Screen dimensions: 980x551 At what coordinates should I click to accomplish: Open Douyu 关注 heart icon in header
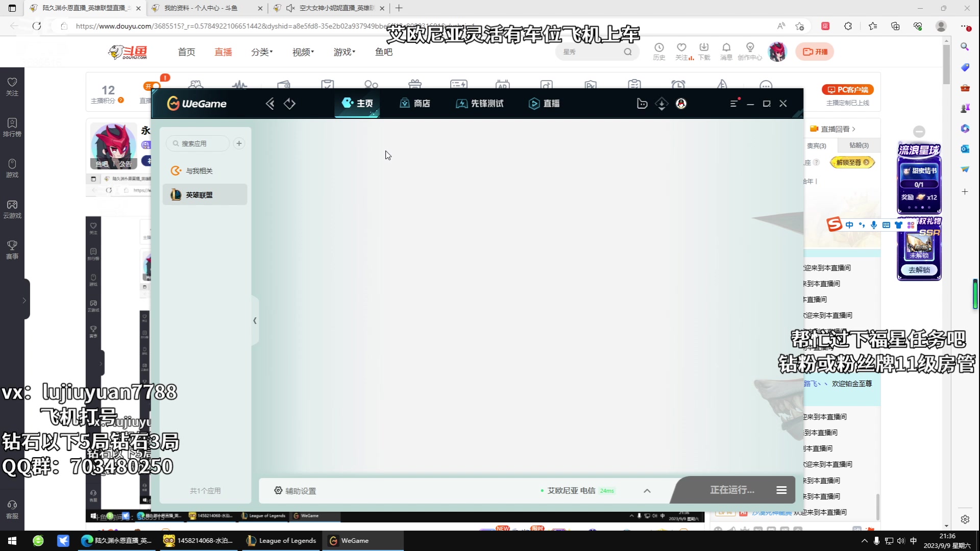682,52
